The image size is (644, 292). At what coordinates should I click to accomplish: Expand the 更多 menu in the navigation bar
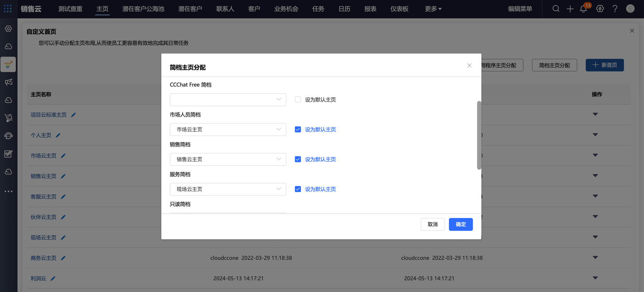tap(433, 9)
